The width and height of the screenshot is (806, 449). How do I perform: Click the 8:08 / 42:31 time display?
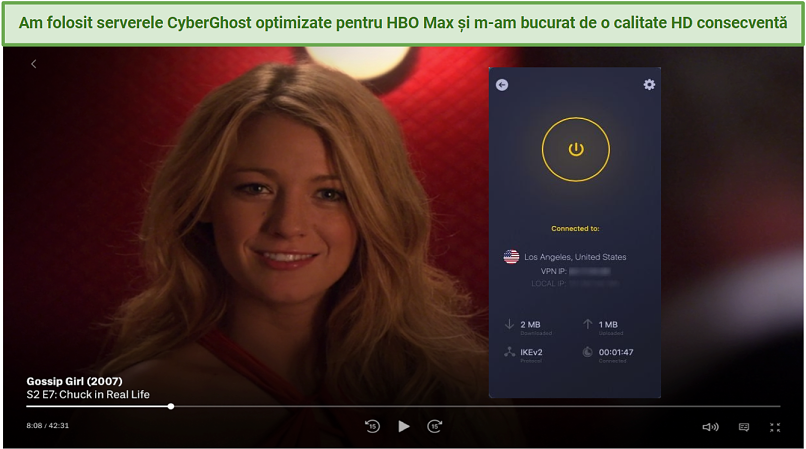tap(47, 425)
